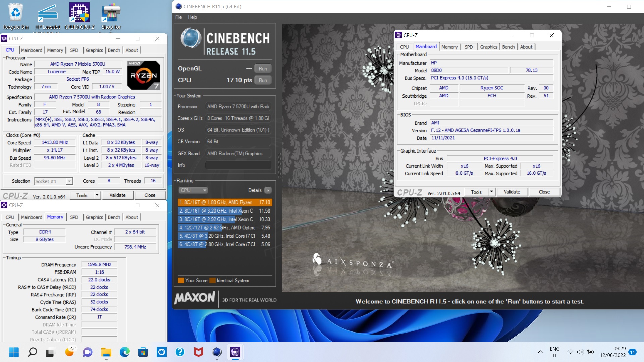Open the HP LaserJet desktop shortcut
This screenshot has width=644, height=362.
click(x=47, y=17)
